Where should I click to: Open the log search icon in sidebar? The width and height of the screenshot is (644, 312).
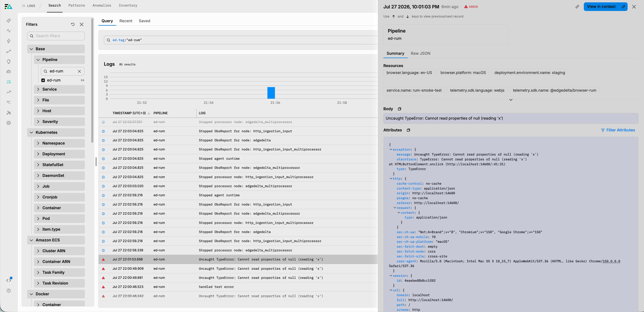(x=9, y=82)
